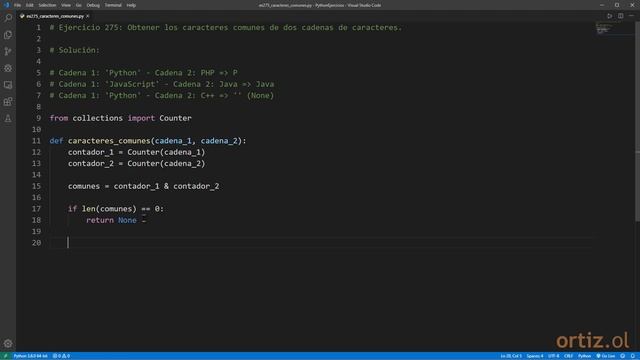
Task: Click the VS Code logo icon
Action: (6, 5)
